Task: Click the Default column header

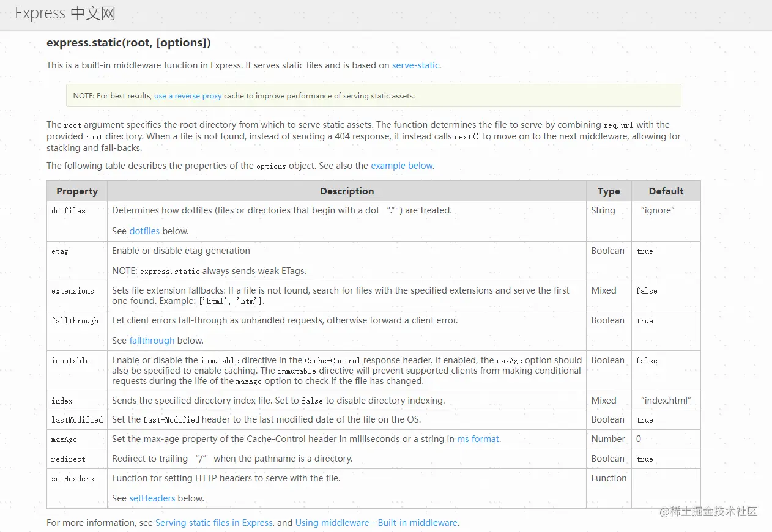Action: 666,191
